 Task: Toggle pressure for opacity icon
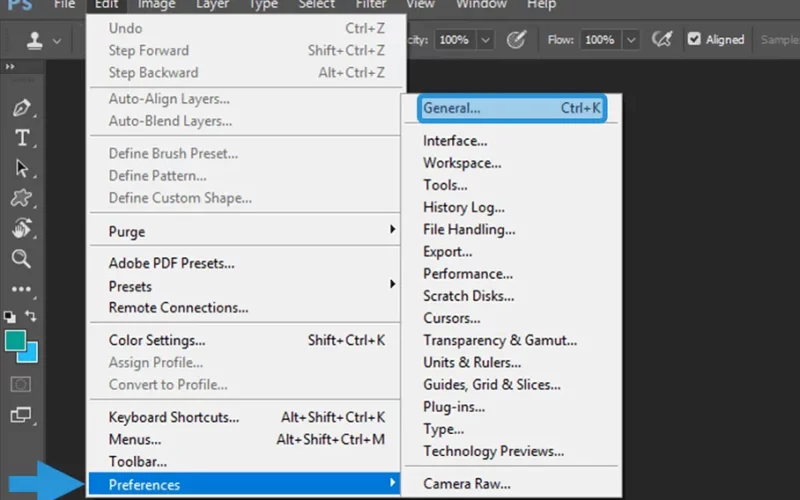point(516,39)
